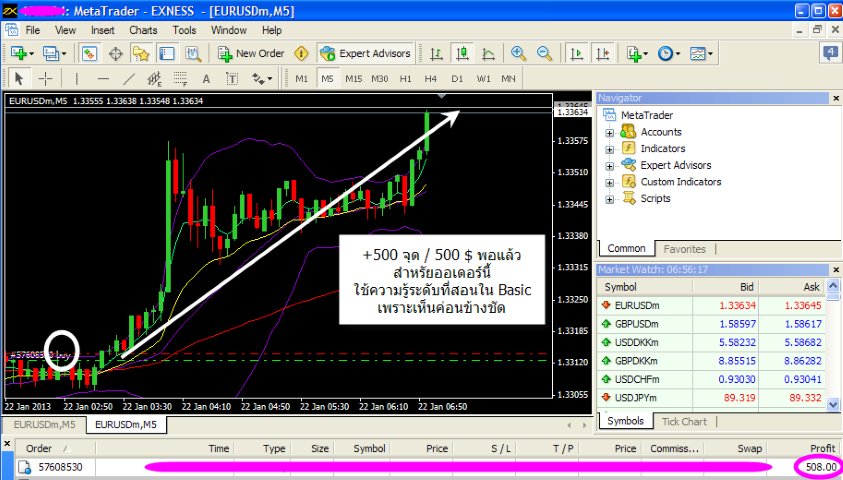Switch timeframe to H1
Screen dimensions: 843x480
pyautogui.click(x=405, y=78)
